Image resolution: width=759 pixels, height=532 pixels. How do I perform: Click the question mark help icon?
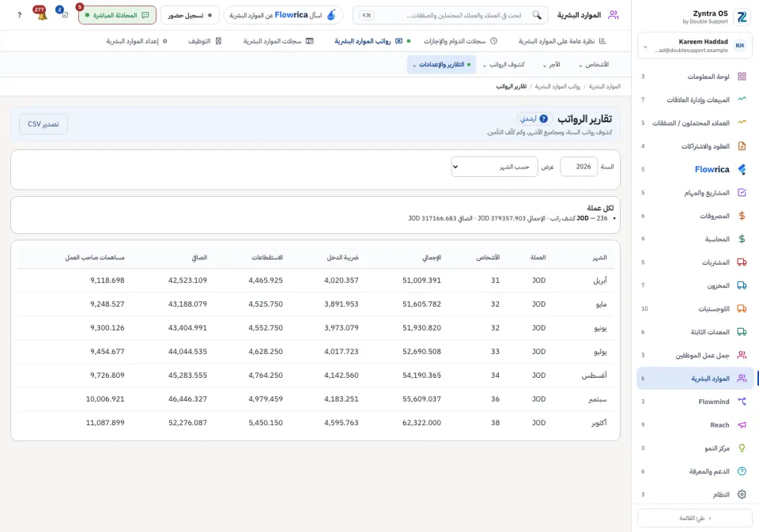19,15
